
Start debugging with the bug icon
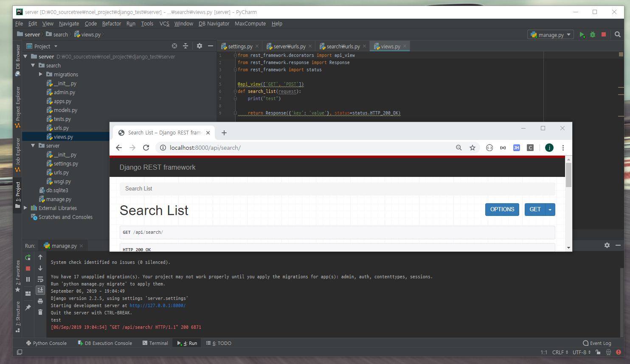click(593, 35)
